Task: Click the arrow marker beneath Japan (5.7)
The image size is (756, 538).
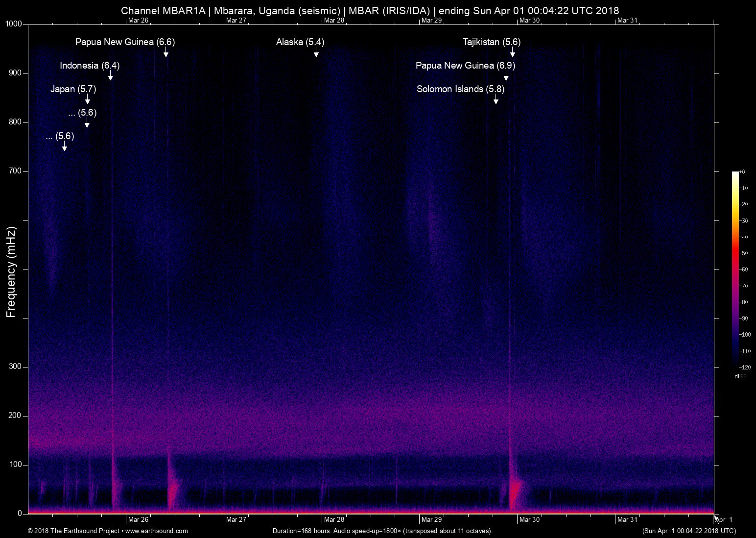Action: click(x=88, y=99)
